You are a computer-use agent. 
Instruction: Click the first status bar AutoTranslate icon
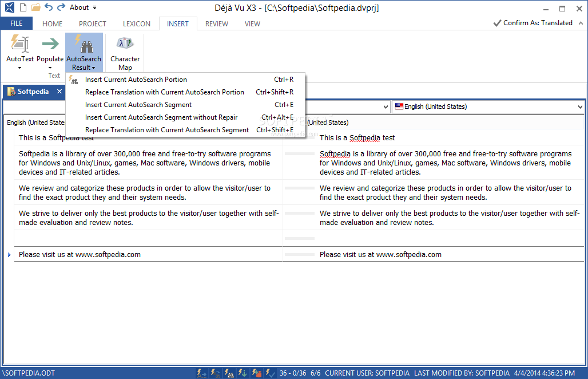(202, 373)
